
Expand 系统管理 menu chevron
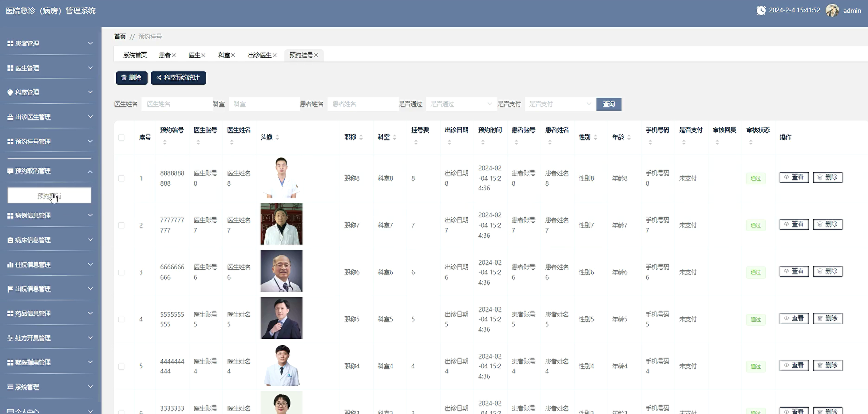90,386
